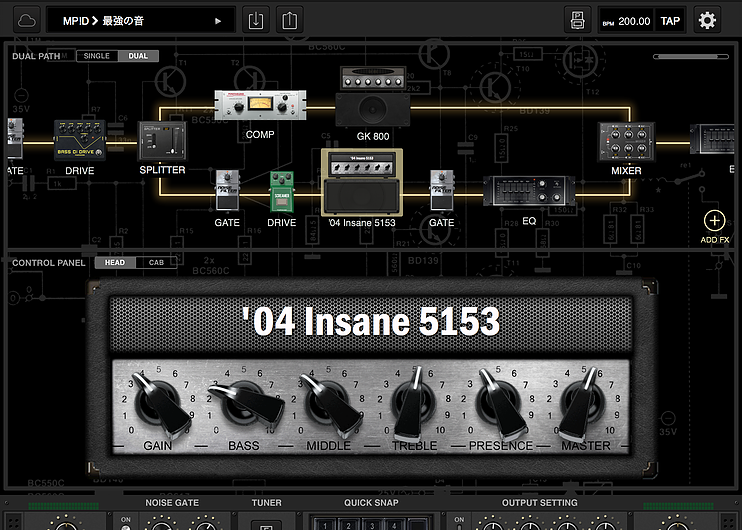The image size is (742, 530).
Task: Click the MIXER label
Action: (627, 171)
